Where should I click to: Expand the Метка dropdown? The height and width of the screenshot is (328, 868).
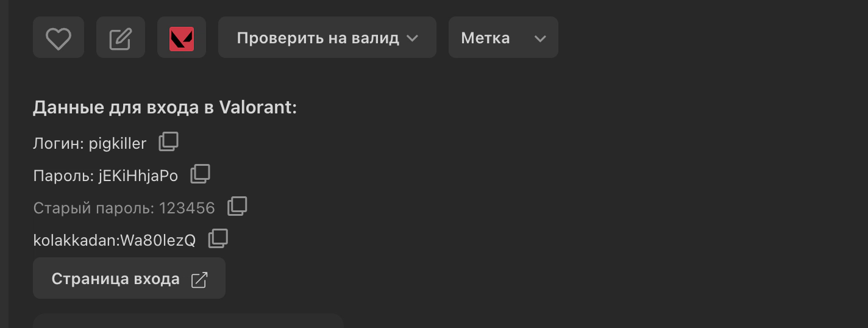[503, 38]
